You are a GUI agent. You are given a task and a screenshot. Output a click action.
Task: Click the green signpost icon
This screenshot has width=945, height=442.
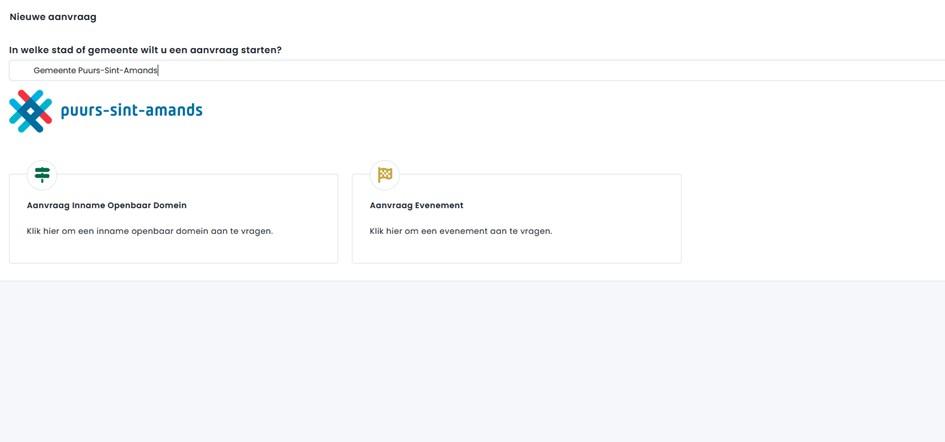(x=42, y=174)
